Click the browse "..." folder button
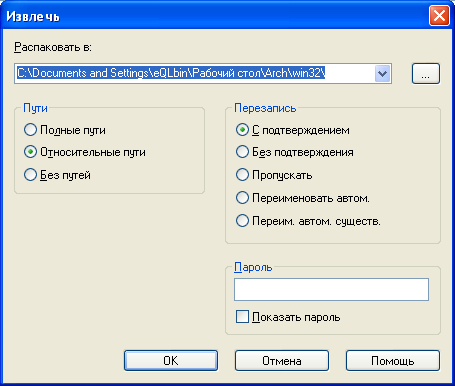This screenshot has width=455, height=386. 426,73
